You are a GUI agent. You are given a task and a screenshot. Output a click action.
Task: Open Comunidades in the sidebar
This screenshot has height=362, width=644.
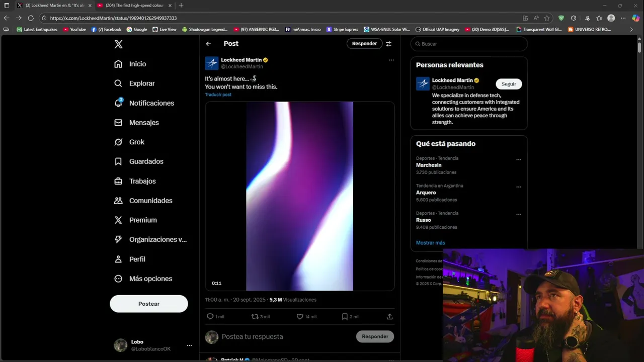[143, 201]
